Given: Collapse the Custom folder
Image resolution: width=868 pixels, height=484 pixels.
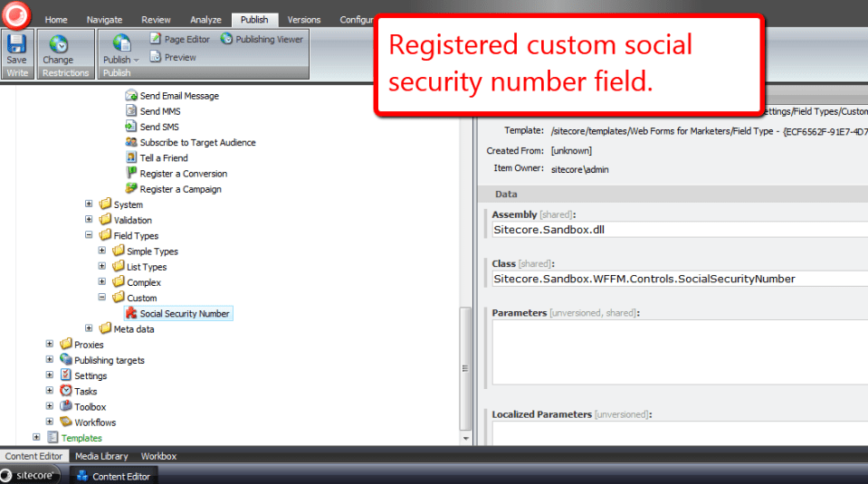Looking at the screenshot, I should point(102,297).
